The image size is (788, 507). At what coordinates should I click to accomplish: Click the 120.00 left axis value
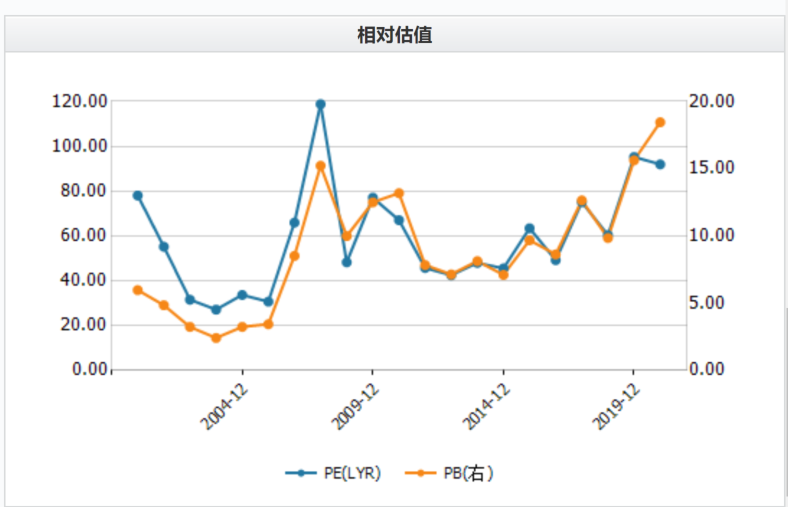point(80,102)
